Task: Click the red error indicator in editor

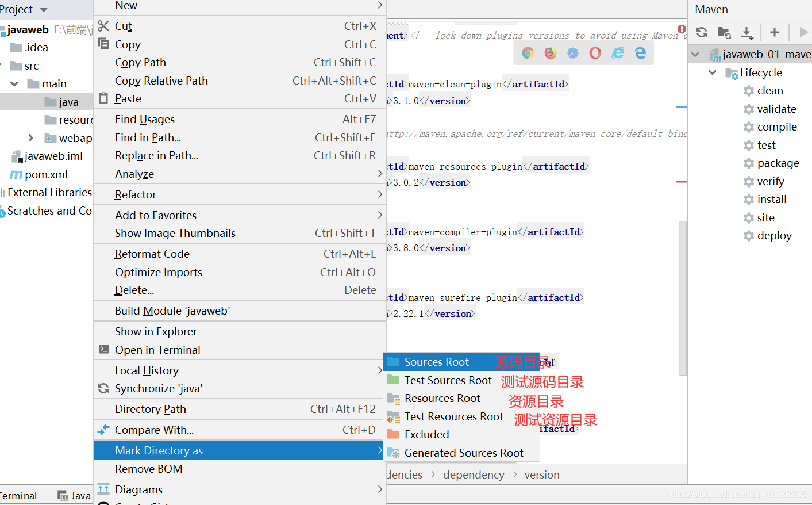Action: pyautogui.click(x=682, y=29)
